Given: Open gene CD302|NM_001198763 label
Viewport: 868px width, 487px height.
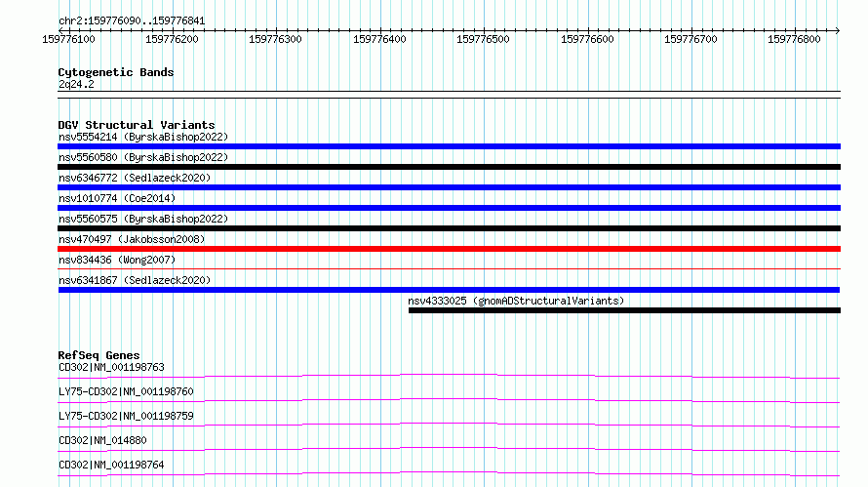Looking at the screenshot, I should coord(111,367).
